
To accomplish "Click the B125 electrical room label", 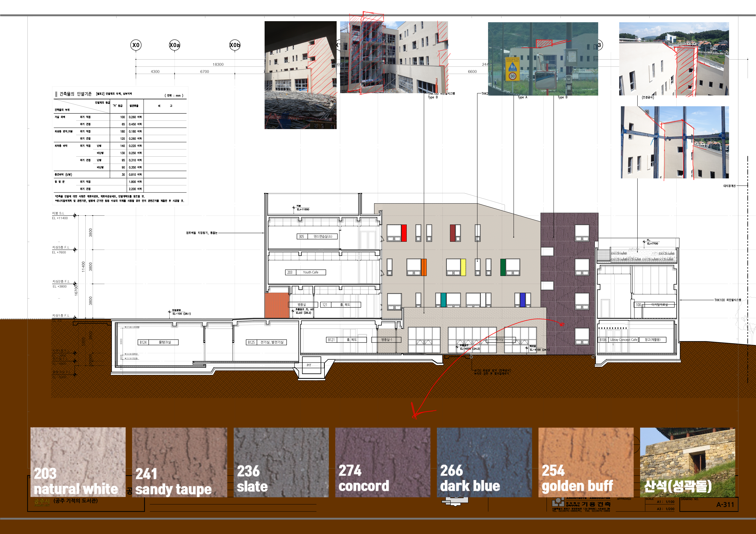I will (266, 342).
